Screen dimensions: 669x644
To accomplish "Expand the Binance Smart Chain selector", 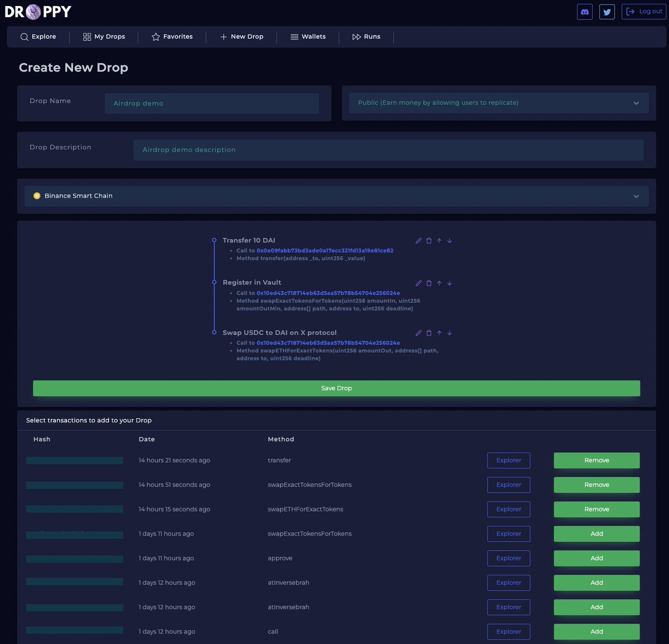I will [337, 196].
